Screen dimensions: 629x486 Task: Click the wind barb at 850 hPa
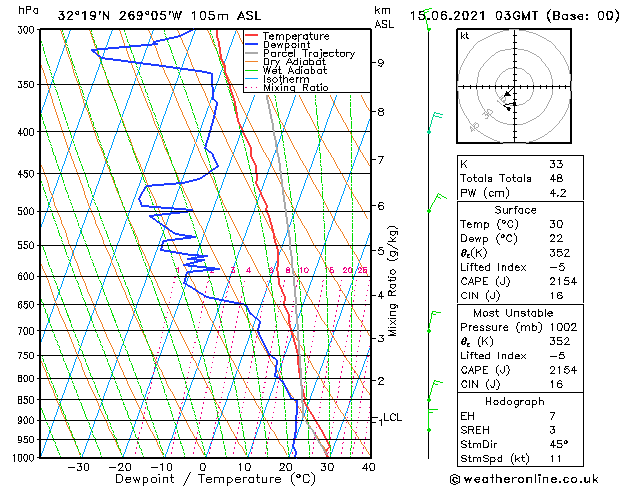[x=434, y=391]
